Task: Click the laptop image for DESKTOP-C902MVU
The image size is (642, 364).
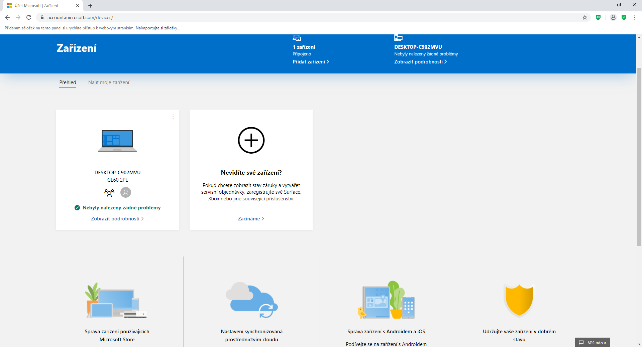Action: click(117, 141)
